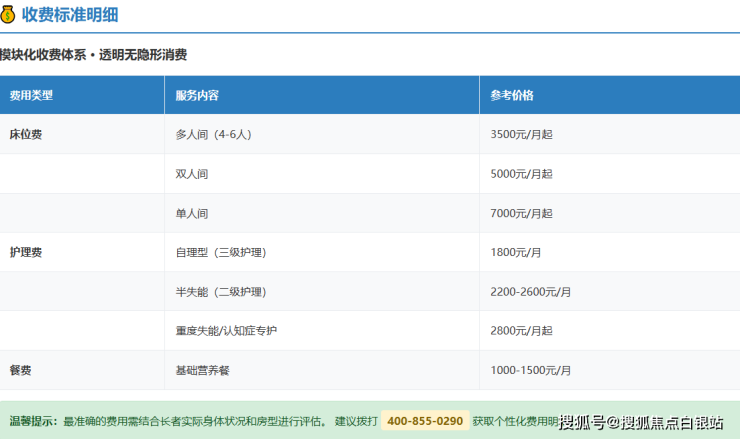Click the 搜狐号@搜狐焦点白银站 watermark
The image size is (740, 439).
point(640,422)
